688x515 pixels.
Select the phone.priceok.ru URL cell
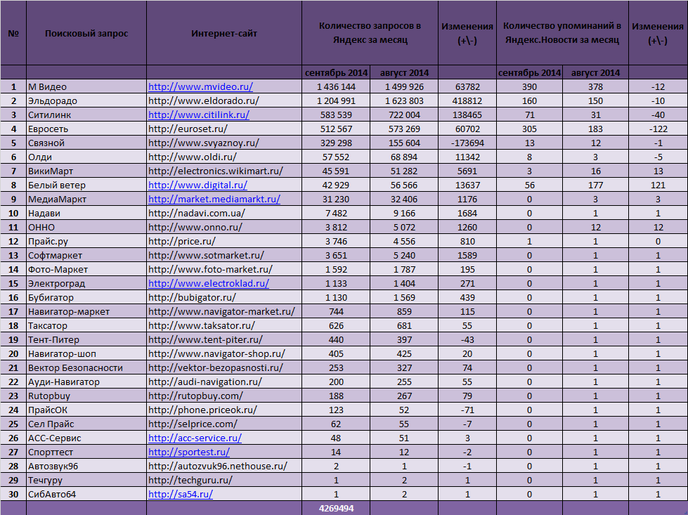(x=224, y=410)
